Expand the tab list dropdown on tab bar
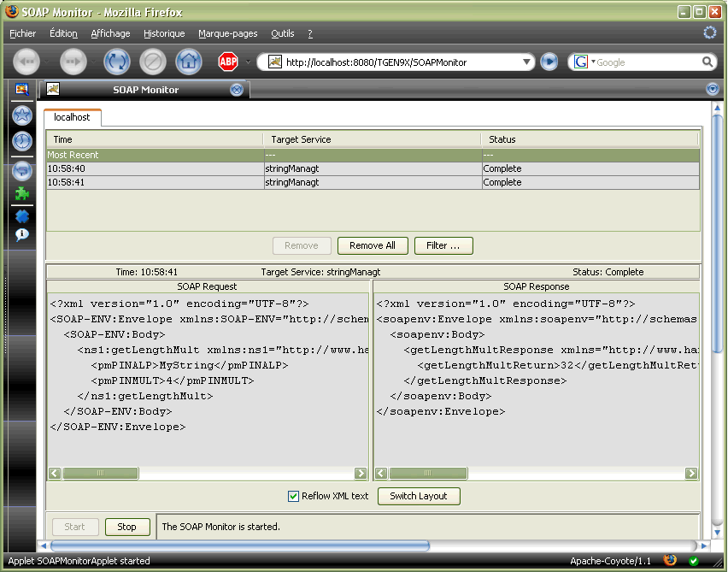The width and height of the screenshot is (728, 572). [713, 90]
